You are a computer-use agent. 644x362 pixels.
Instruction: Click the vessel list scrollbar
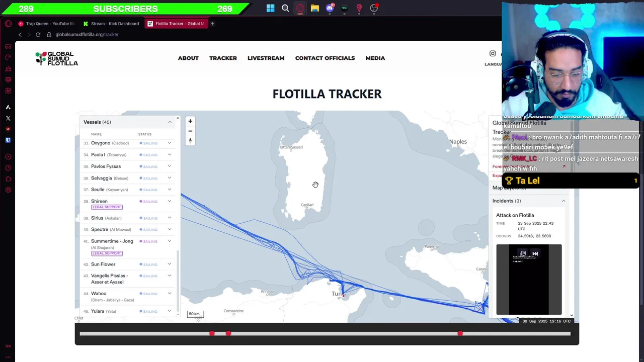coord(178,282)
